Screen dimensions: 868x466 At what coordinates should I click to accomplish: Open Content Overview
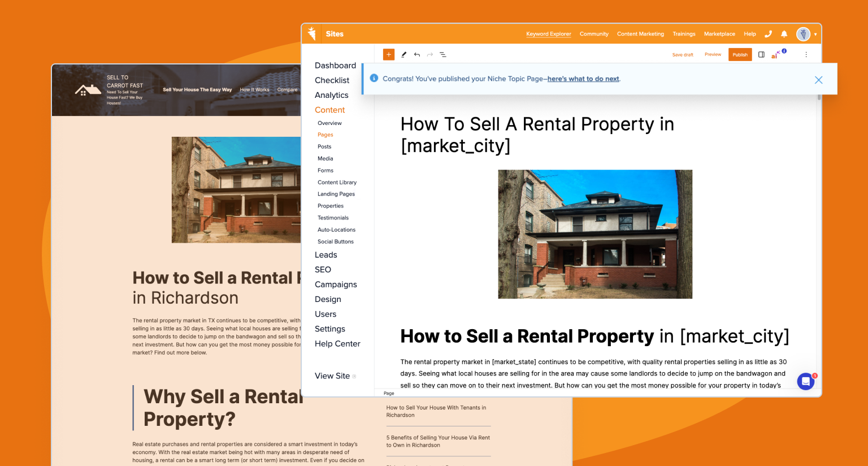[x=329, y=123]
